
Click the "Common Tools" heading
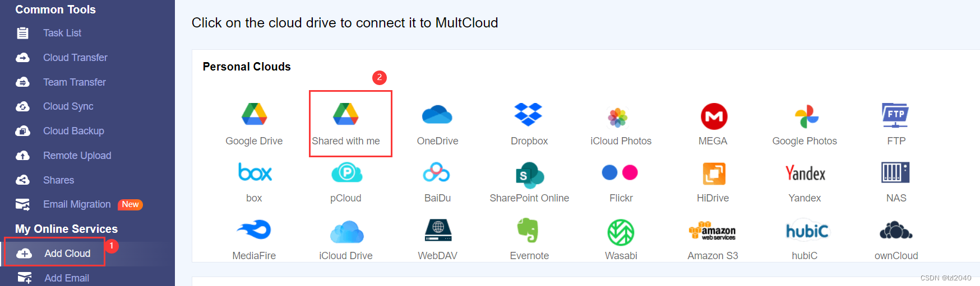[x=55, y=10]
